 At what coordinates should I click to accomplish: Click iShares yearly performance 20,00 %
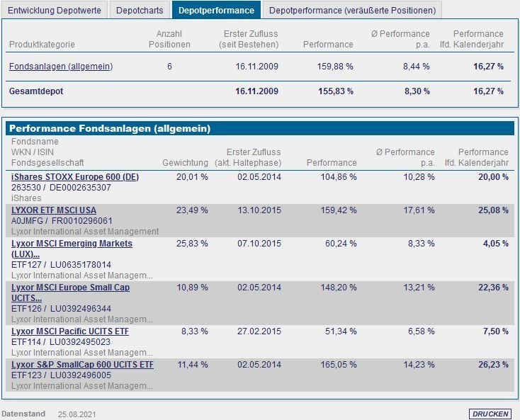coord(493,177)
